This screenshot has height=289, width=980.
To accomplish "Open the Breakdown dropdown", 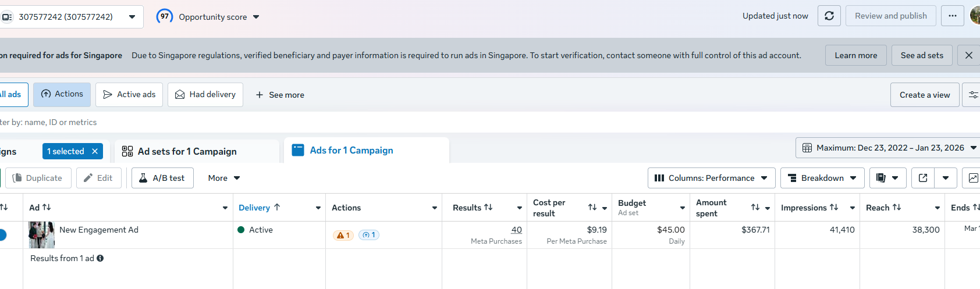I will click(822, 178).
